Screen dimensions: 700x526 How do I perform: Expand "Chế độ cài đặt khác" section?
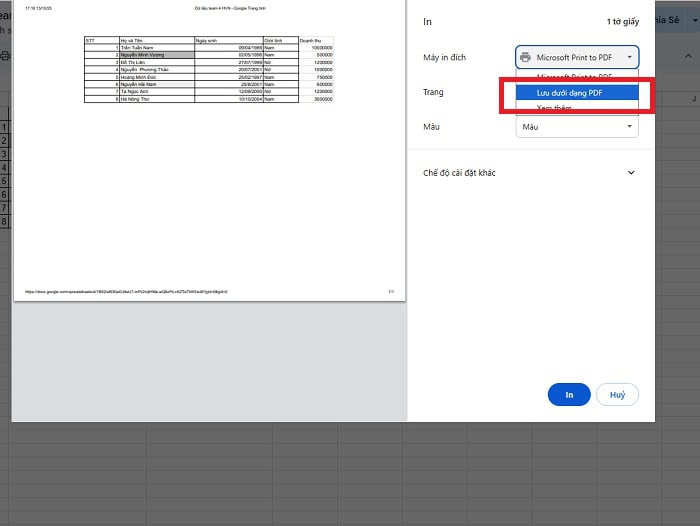tap(630, 173)
